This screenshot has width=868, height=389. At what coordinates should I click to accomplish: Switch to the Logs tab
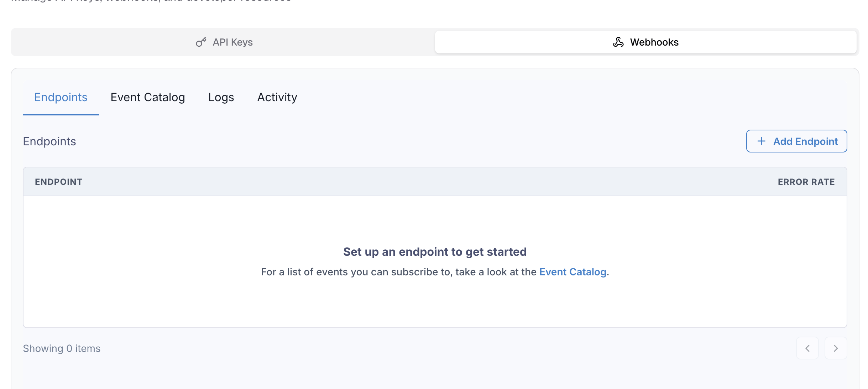(x=221, y=97)
